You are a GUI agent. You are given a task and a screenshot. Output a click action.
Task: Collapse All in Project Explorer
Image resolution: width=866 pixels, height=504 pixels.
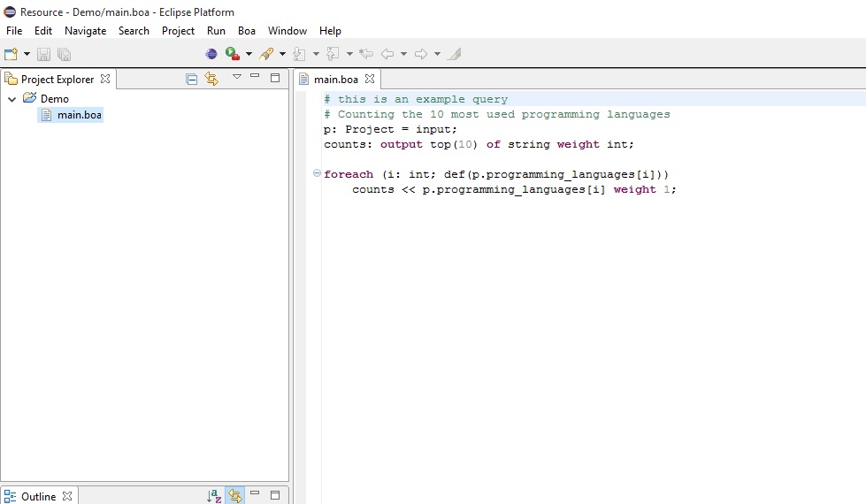pyautogui.click(x=191, y=79)
